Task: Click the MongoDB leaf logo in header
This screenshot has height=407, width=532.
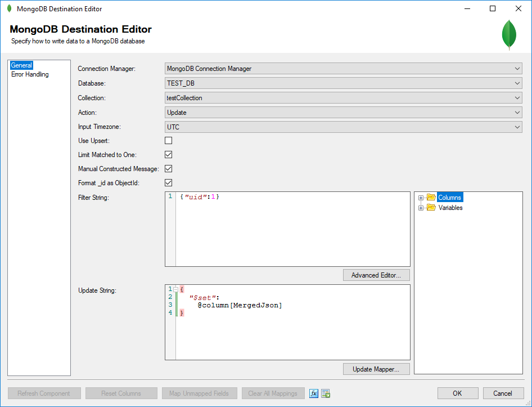Action: pos(509,35)
